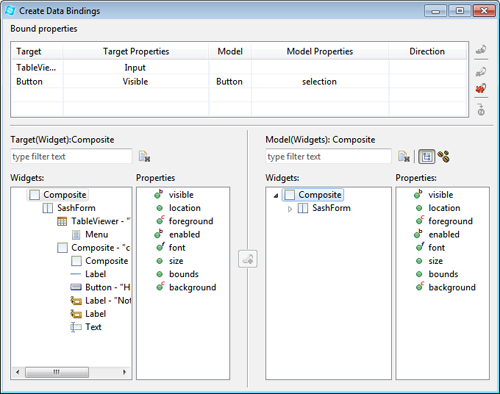Select TableViewer in Target widgets tree

(x=94, y=221)
